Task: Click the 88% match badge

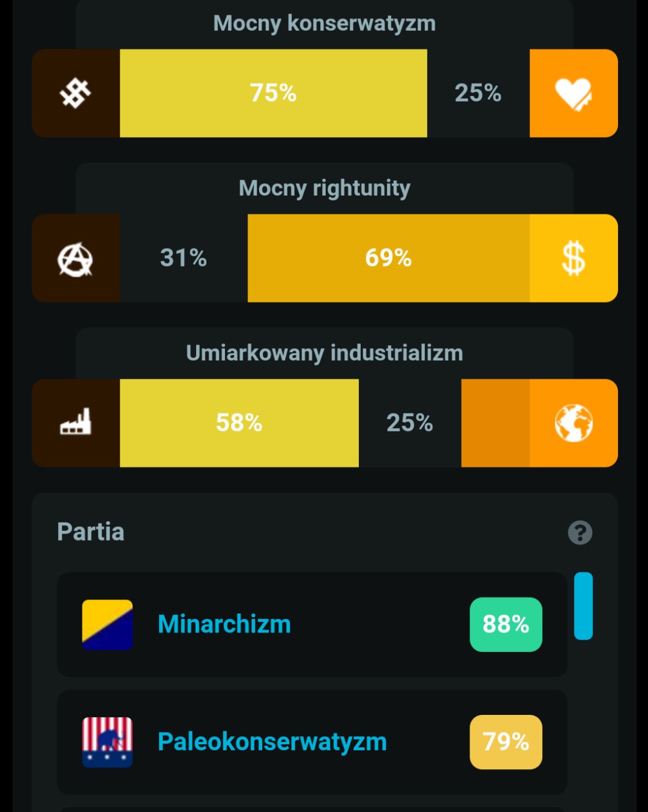Action: click(506, 624)
